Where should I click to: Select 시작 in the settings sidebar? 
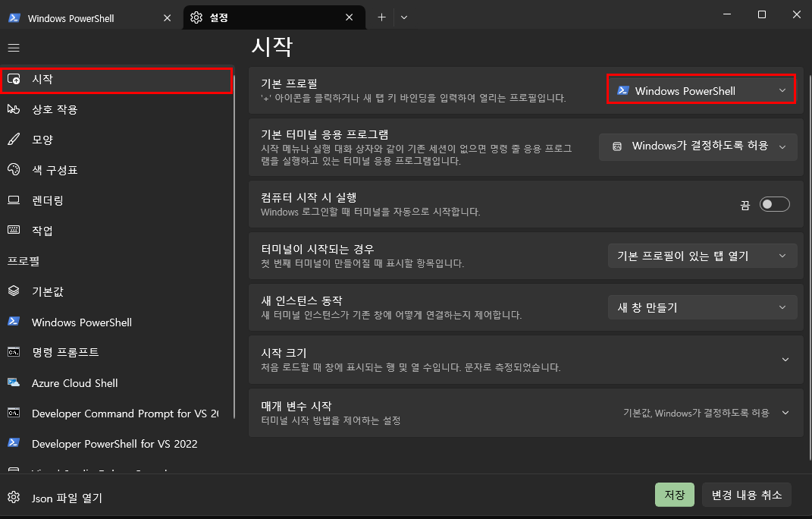coord(117,80)
